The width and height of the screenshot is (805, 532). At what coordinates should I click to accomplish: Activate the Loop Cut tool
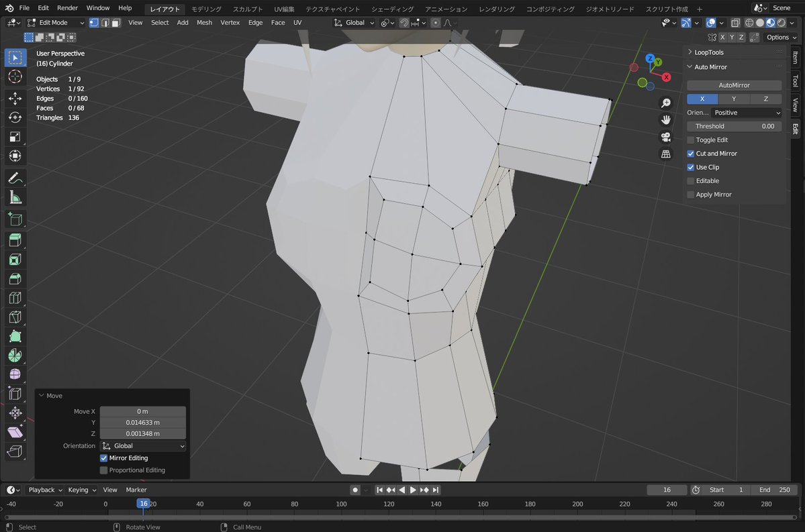pyautogui.click(x=15, y=298)
